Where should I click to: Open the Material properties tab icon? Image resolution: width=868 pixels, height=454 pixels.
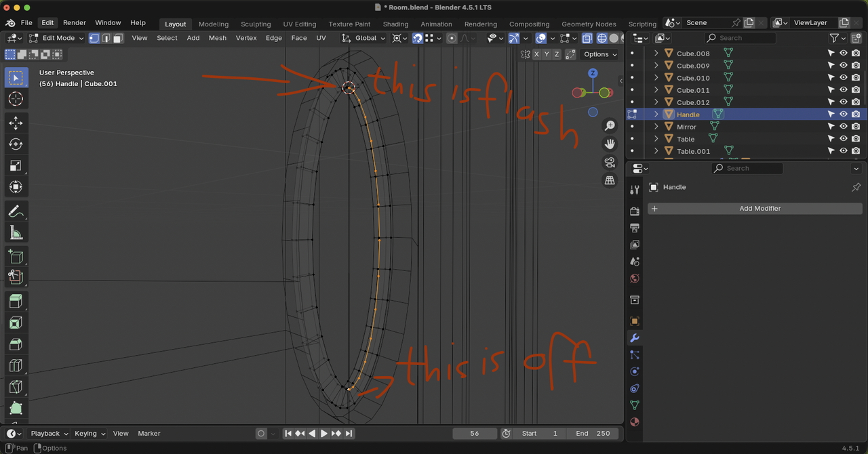pyautogui.click(x=635, y=421)
